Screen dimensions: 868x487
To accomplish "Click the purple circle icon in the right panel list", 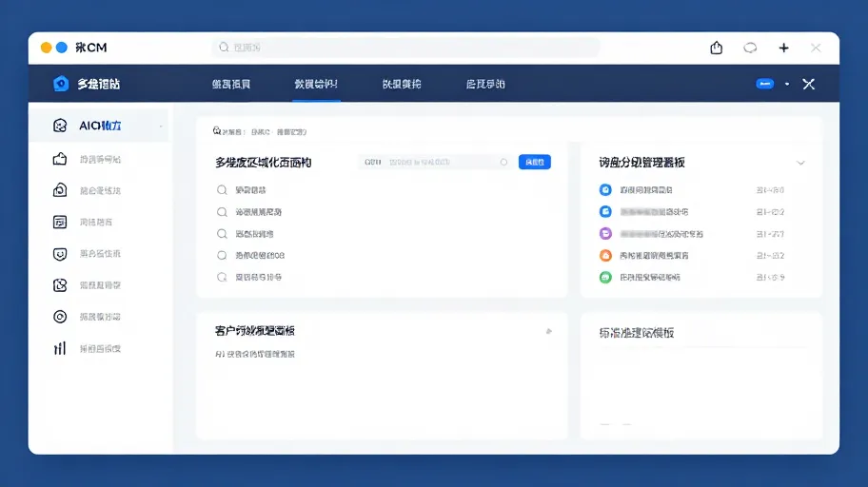I will click(605, 234).
